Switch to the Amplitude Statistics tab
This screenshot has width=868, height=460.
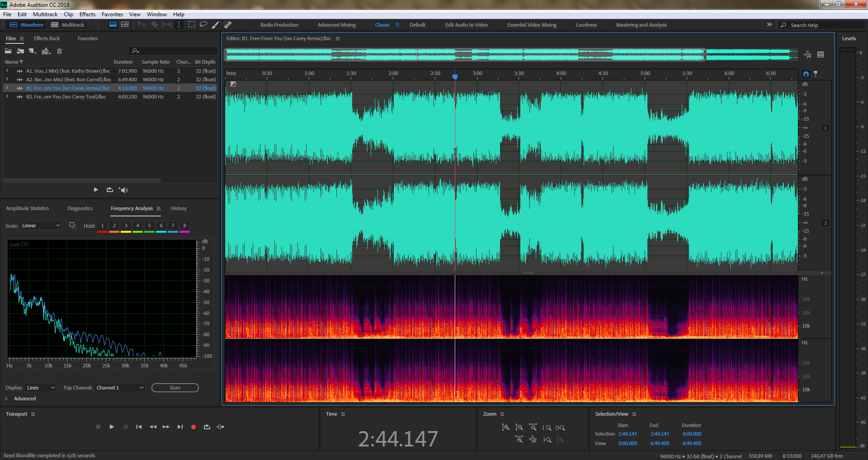click(x=27, y=208)
